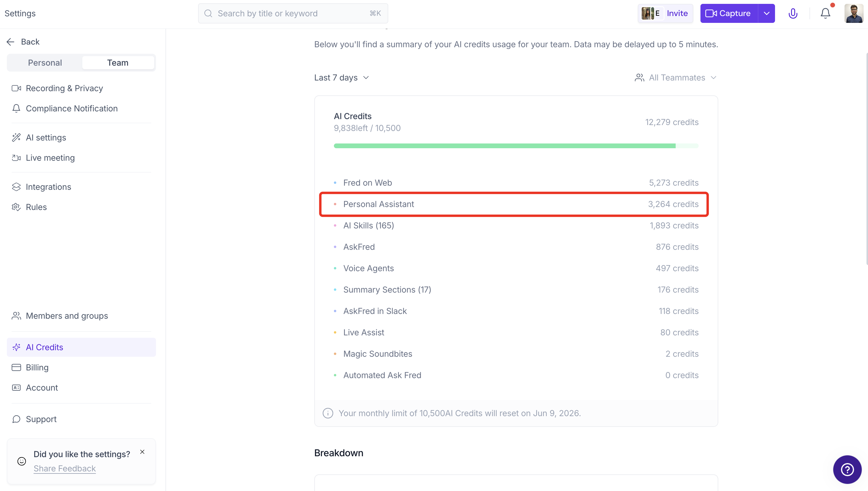
Task: Select the Personal Assistant row
Action: coord(516,204)
